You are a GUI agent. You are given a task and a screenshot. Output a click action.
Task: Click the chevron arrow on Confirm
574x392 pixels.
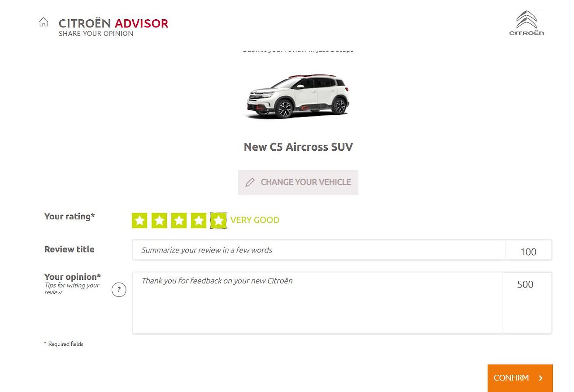pyautogui.click(x=541, y=378)
